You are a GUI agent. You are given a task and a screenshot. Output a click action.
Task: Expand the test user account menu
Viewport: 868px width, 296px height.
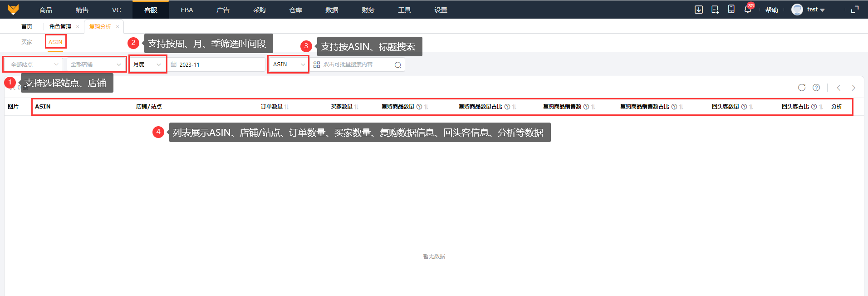(816, 10)
